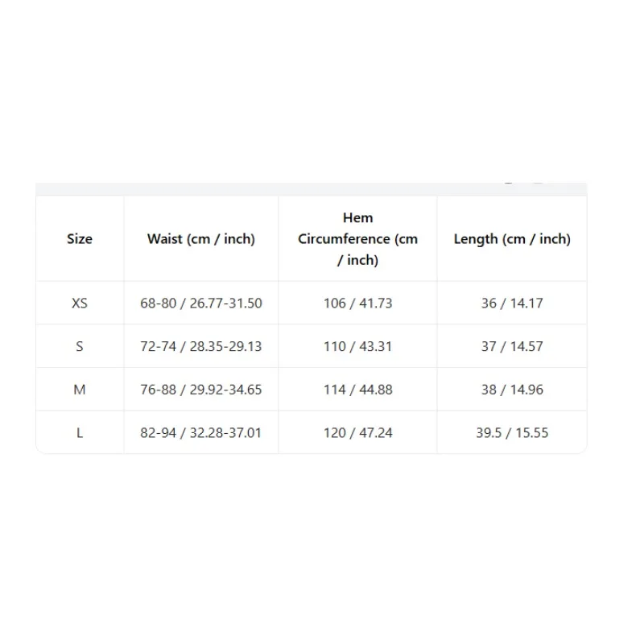Click waist value 76-88 / 29.92-34.65
Screen dimensions: 644x644
(201, 390)
